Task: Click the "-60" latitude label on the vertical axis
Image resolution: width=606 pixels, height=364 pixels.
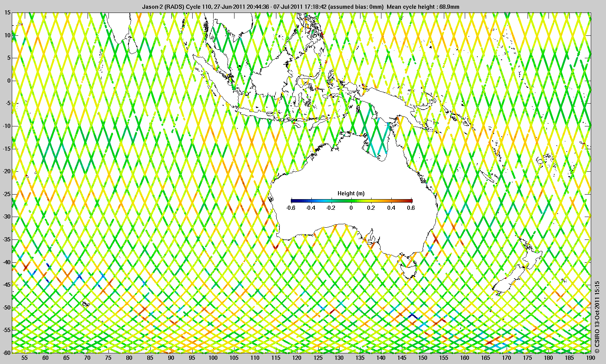Action: 6,353
